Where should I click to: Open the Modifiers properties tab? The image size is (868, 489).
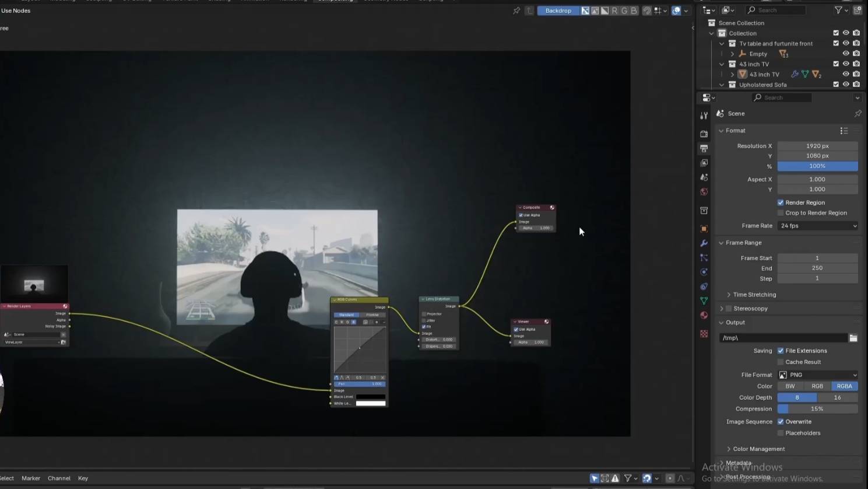coord(704,243)
